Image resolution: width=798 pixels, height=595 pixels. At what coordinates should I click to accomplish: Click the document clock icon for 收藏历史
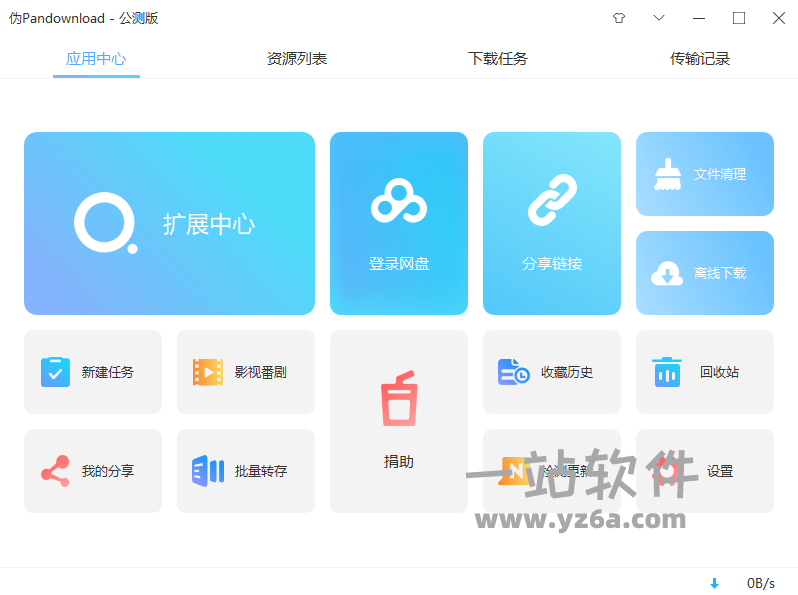pyautogui.click(x=514, y=372)
